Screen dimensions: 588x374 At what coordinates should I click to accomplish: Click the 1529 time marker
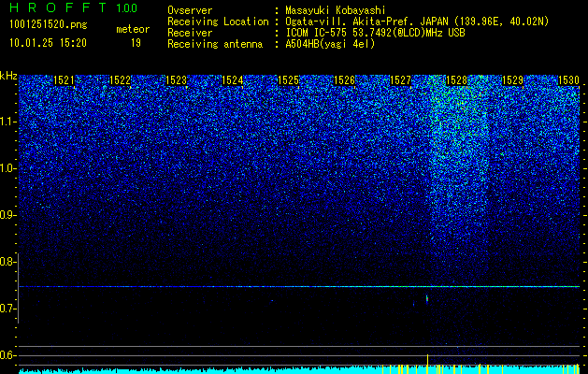tap(512, 80)
